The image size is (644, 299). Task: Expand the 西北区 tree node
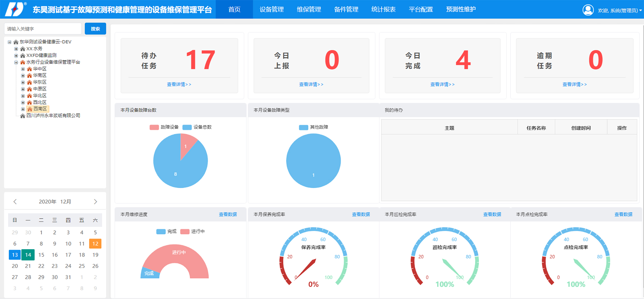(x=23, y=102)
